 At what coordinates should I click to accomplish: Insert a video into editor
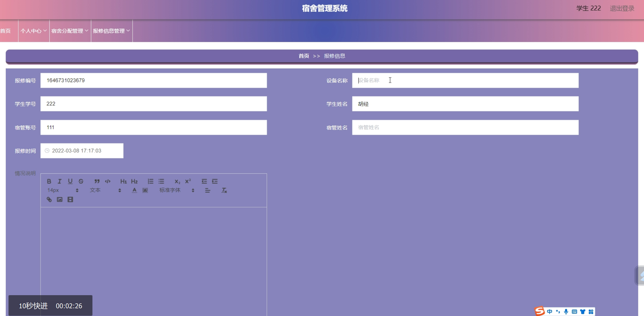[70, 199]
